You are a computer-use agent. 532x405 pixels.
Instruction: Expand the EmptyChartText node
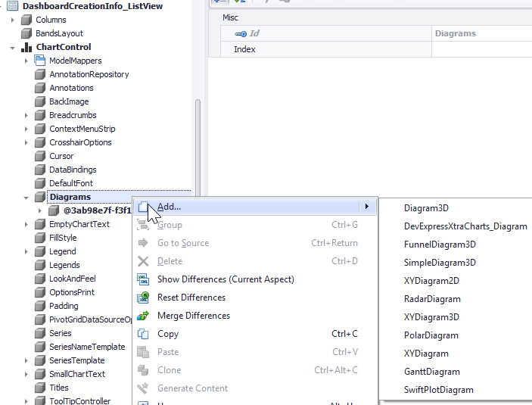[26, 224]
